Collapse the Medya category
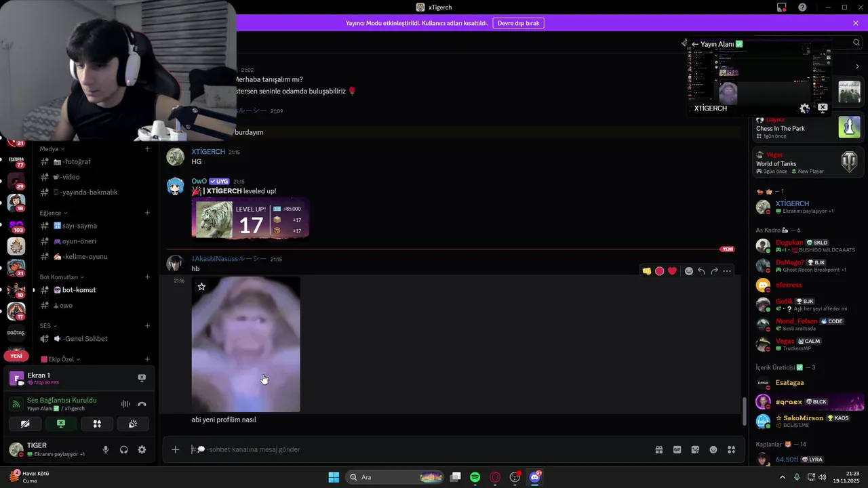The image size is (868, 488). pos(52,148)
